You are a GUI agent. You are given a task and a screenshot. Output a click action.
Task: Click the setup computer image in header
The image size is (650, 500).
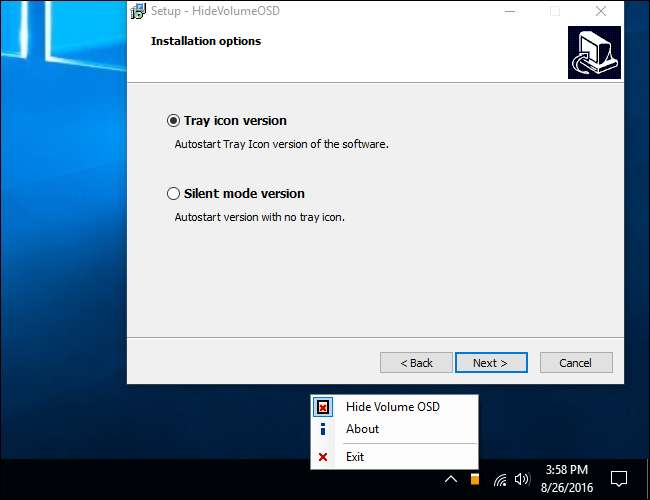pyautogui.click(x=594, y=53)
